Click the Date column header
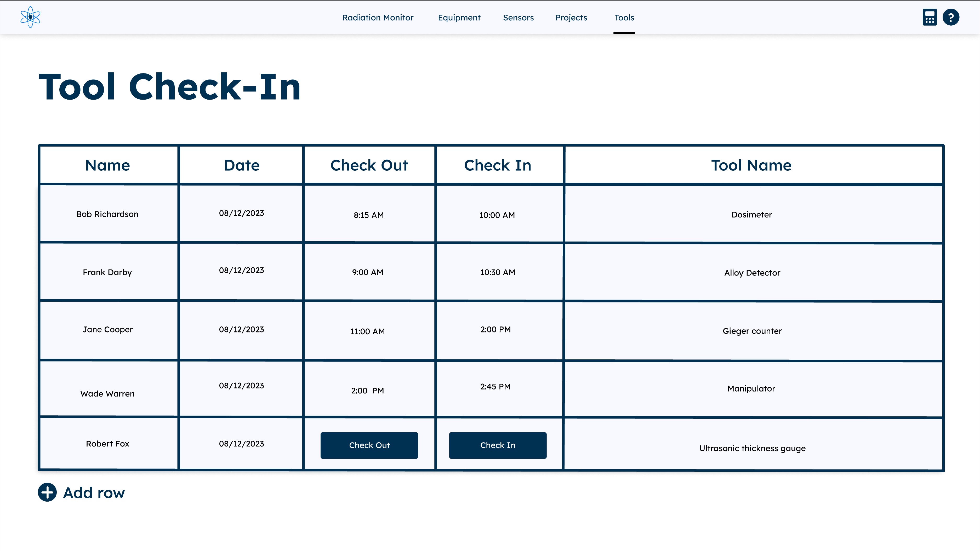 tap(242, 165)
